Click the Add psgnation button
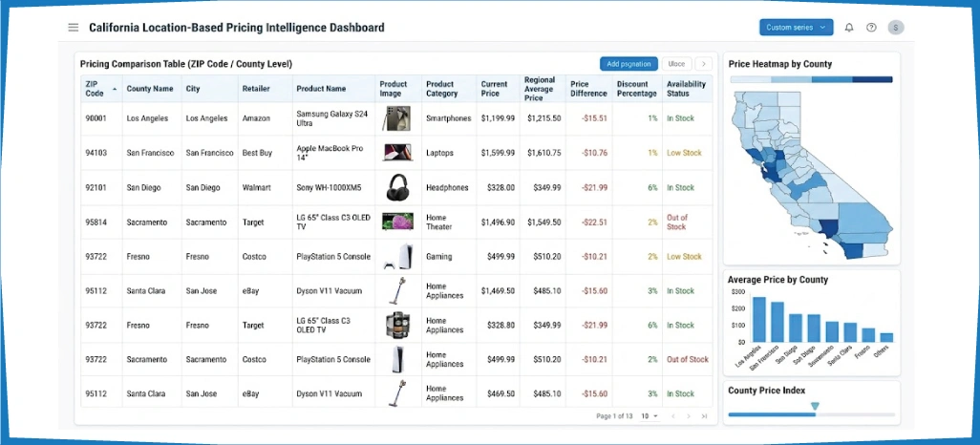Screen dimensions: 980x445 point(628,64)
